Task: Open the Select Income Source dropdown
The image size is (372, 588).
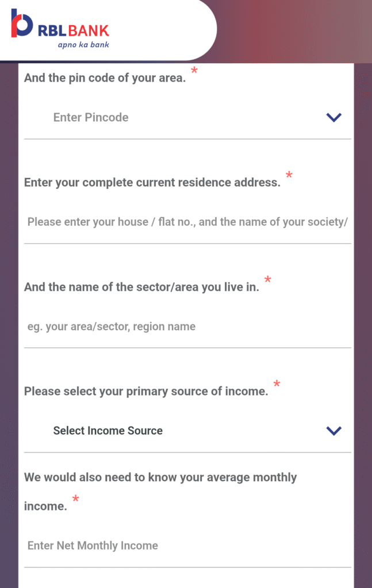Action: 187,431
